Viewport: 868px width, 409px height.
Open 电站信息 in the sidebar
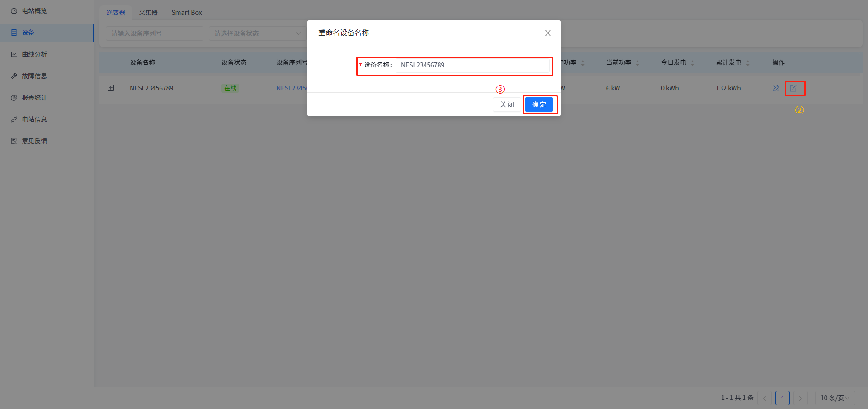coord(34,119)
